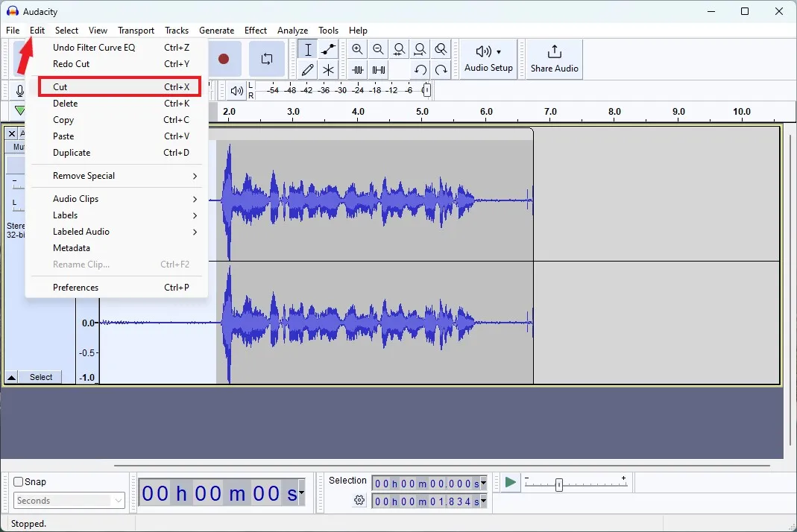Close the audio track with X button
Image resolution: width=797 pixels, height=532 pixels.
(x=12, y=134)
